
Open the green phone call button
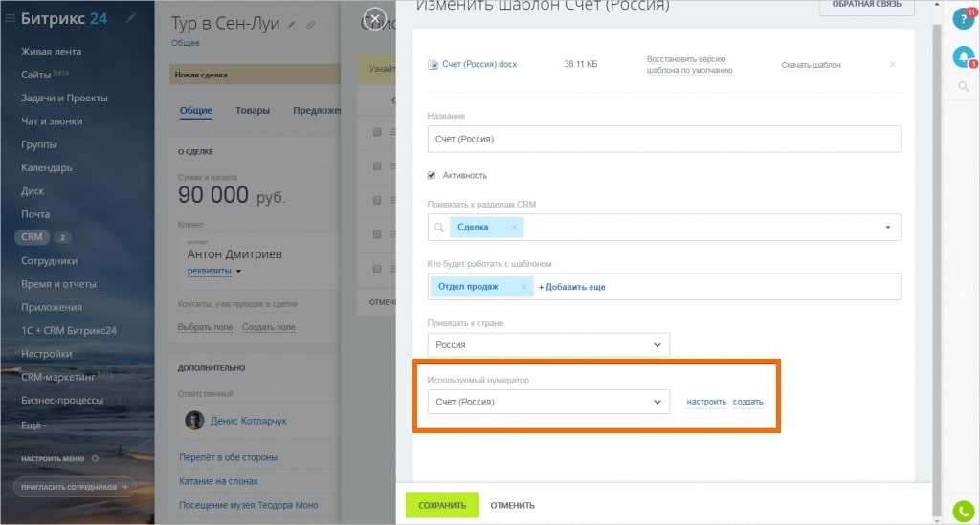tap(963, 511)
